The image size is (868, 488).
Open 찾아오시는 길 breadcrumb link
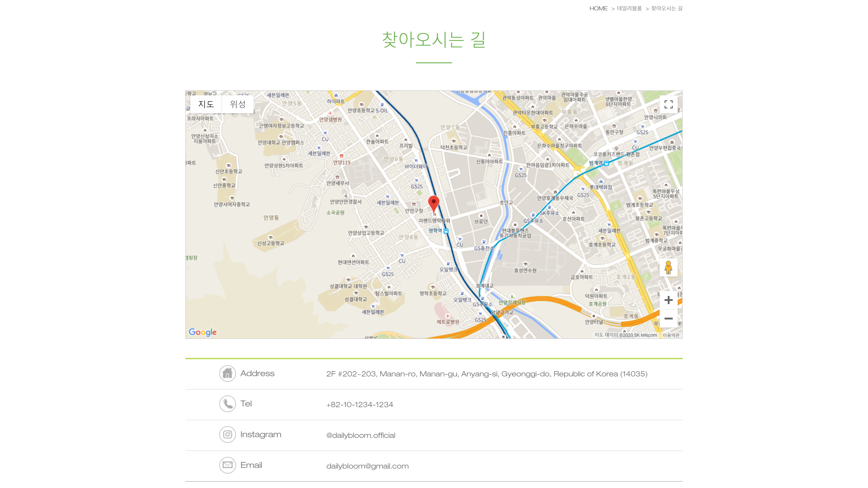pyautogui.click(x=667, y=8)
